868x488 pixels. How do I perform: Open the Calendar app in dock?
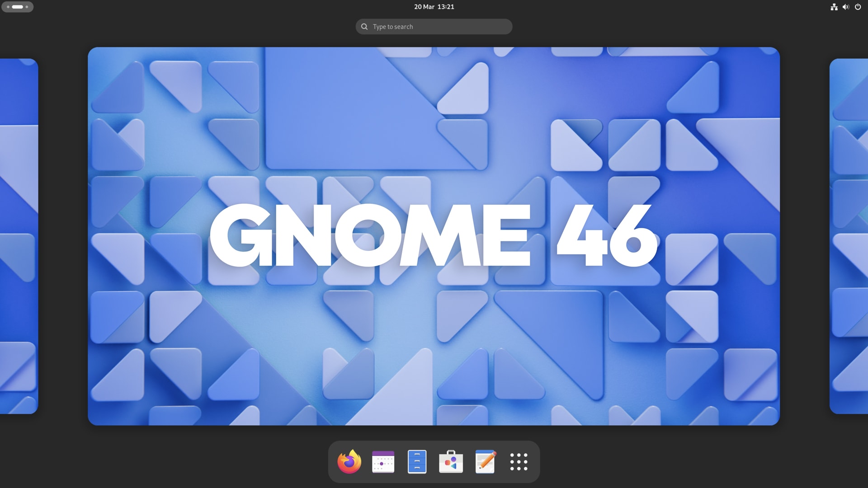383,462
